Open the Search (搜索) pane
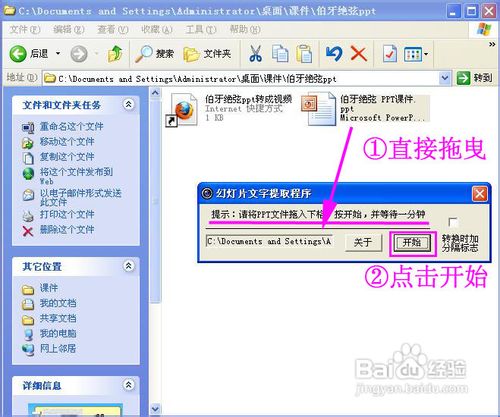Viewport: 500px width, 417px height. tap(154, 54)
